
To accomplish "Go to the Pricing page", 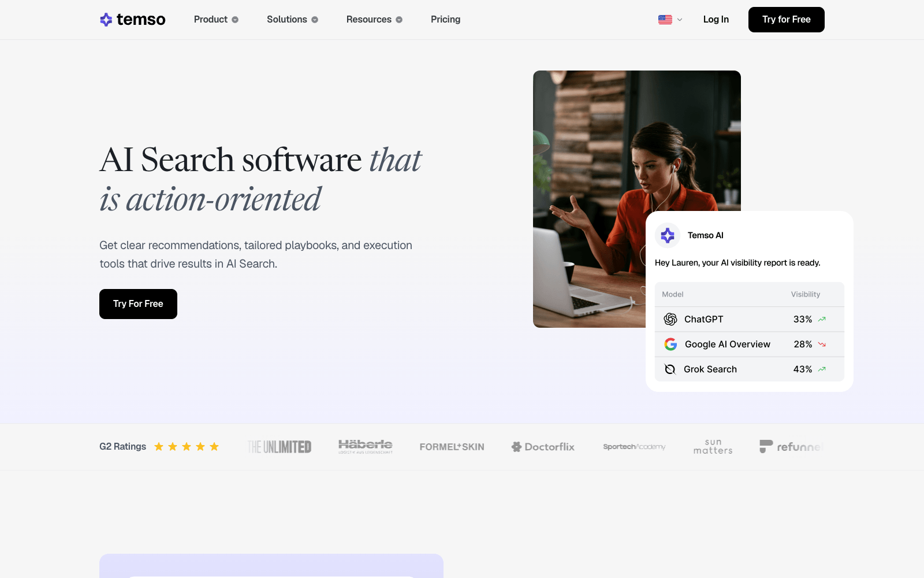I will click(446, 20).
